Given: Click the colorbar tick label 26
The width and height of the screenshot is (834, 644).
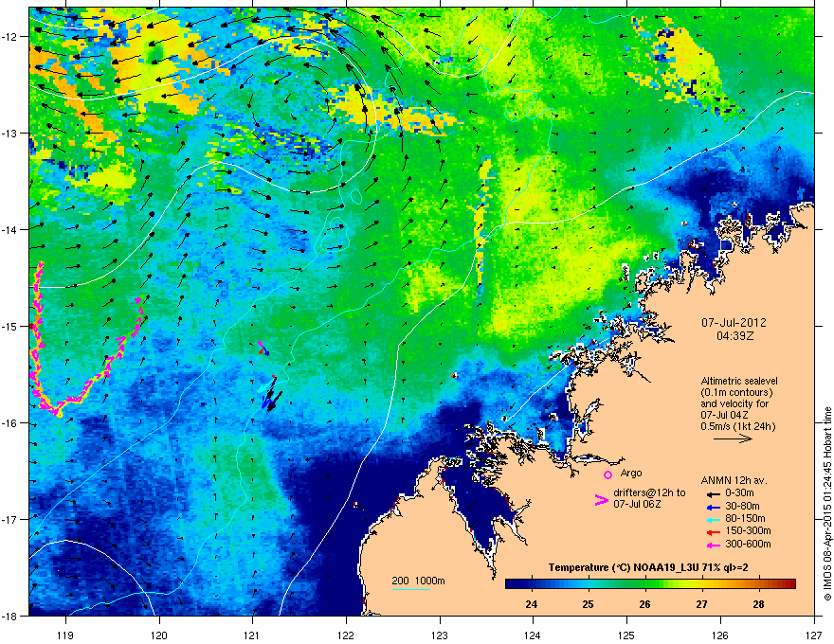Looking at the screenshot, I should coord(644,604).
